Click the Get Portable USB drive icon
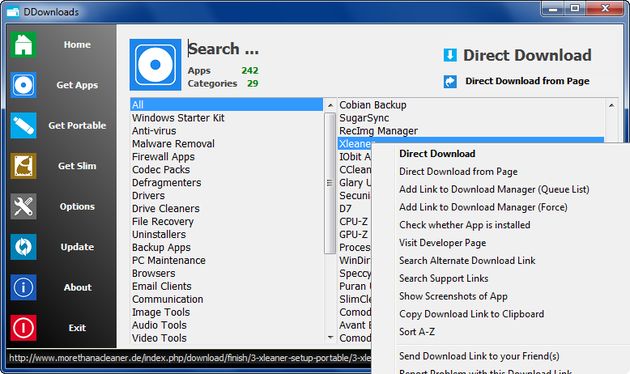 tap(23, 125)
